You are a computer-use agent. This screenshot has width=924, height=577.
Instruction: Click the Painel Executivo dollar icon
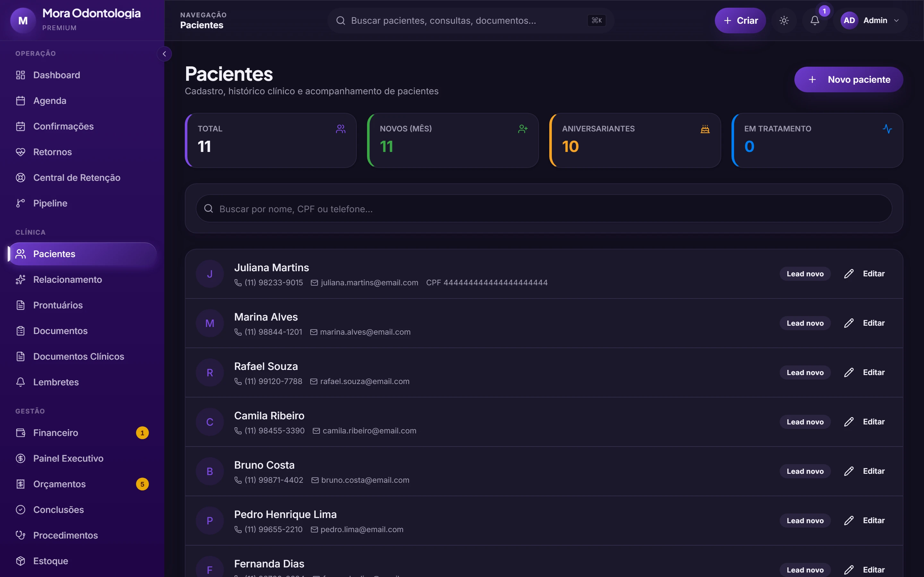coord(21,458)
